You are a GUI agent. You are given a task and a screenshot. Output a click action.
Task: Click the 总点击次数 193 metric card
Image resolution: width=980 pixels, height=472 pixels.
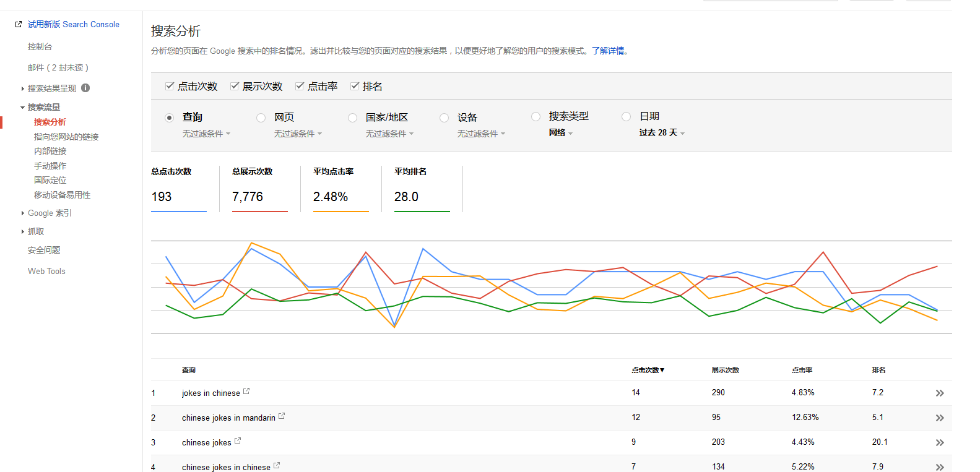tap(179, 189)
